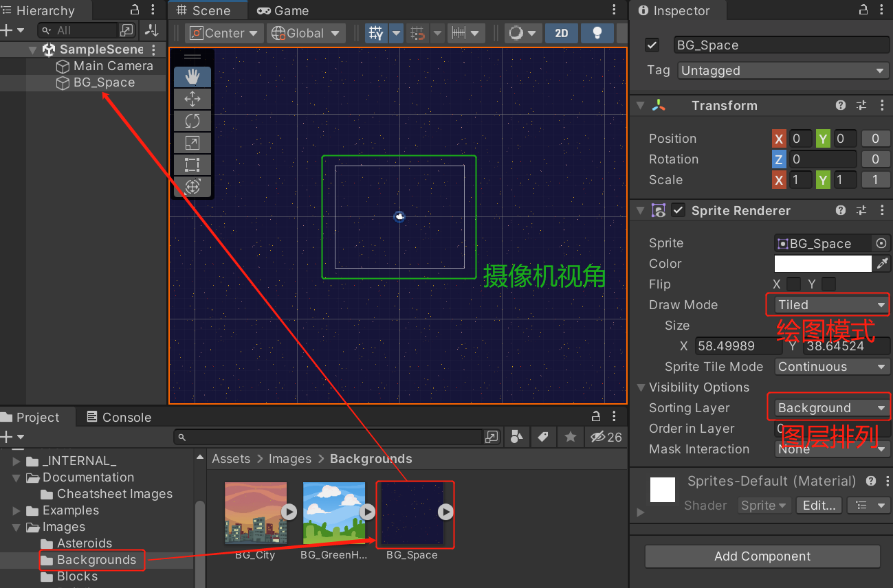Open the Transform component presets icon
Screen dimensions: 893x588
pos(861,105)
